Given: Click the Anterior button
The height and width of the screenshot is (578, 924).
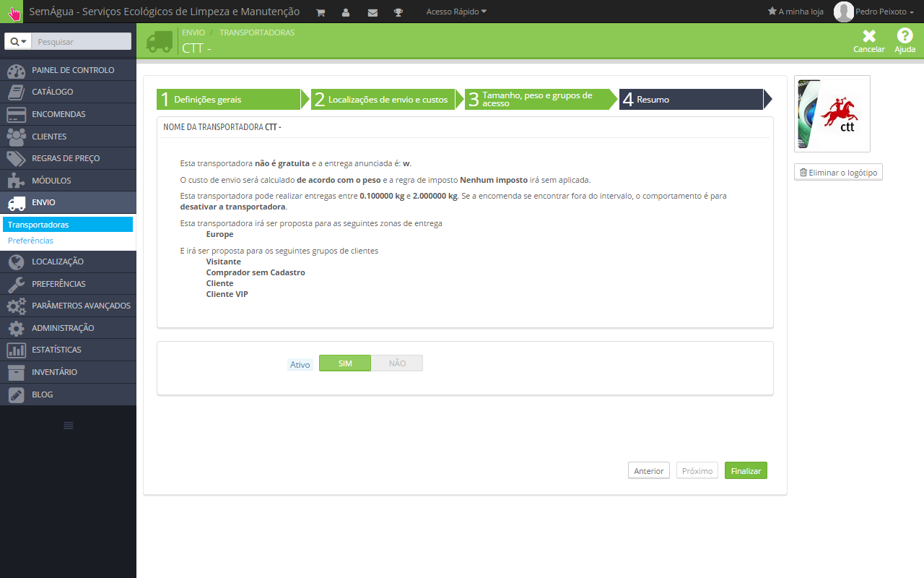Looking at the screenshot, I should [649, 470].
